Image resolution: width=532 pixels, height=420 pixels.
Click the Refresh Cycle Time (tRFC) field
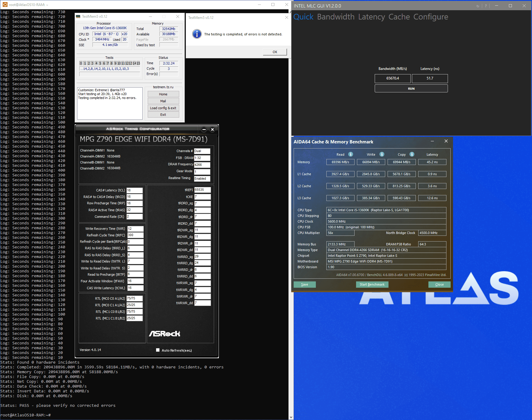[135, 235]
